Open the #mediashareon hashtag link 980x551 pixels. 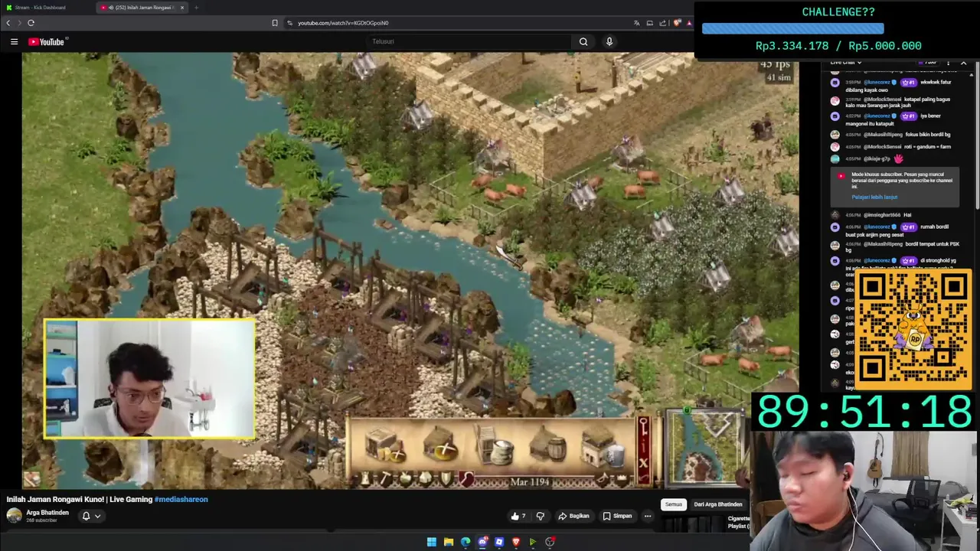181,499
